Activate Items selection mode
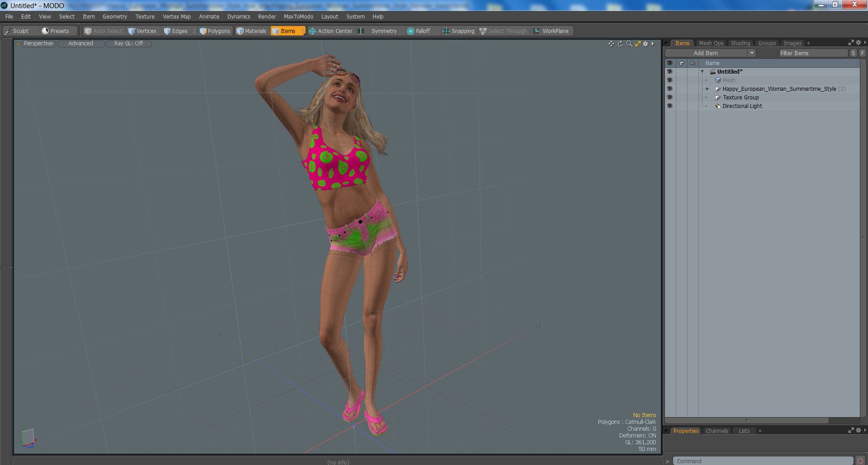Screen dimensions: 868x465 (288, 31)
